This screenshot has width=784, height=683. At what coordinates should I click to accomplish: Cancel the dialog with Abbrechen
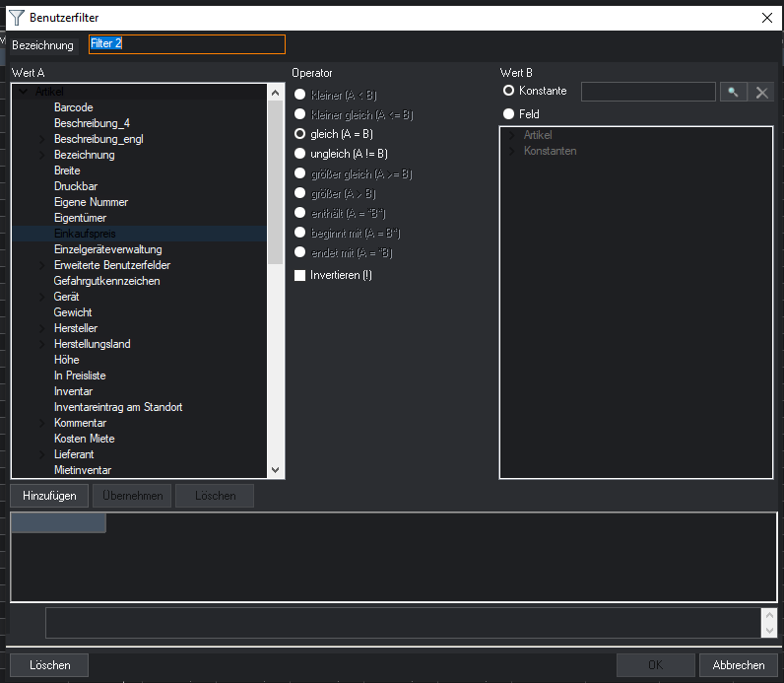tap(739, 665)
